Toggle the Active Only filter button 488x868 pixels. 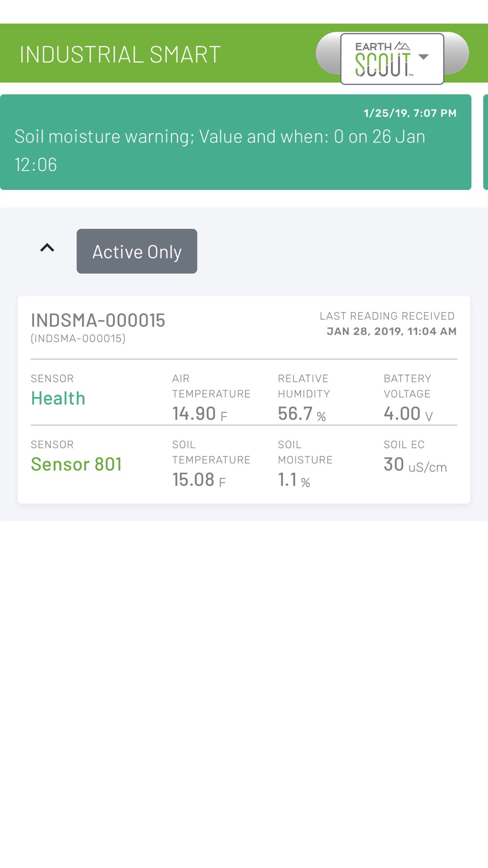137,251
